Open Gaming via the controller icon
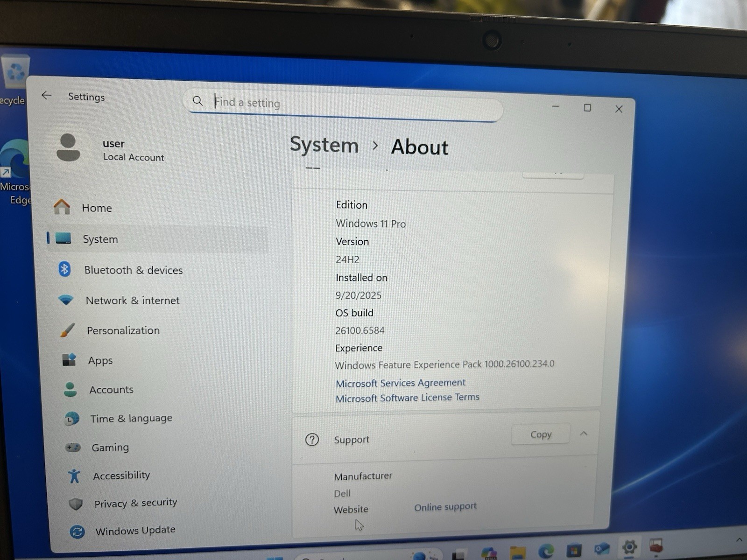Screen dimensions: 747x560 coord(73,447)
